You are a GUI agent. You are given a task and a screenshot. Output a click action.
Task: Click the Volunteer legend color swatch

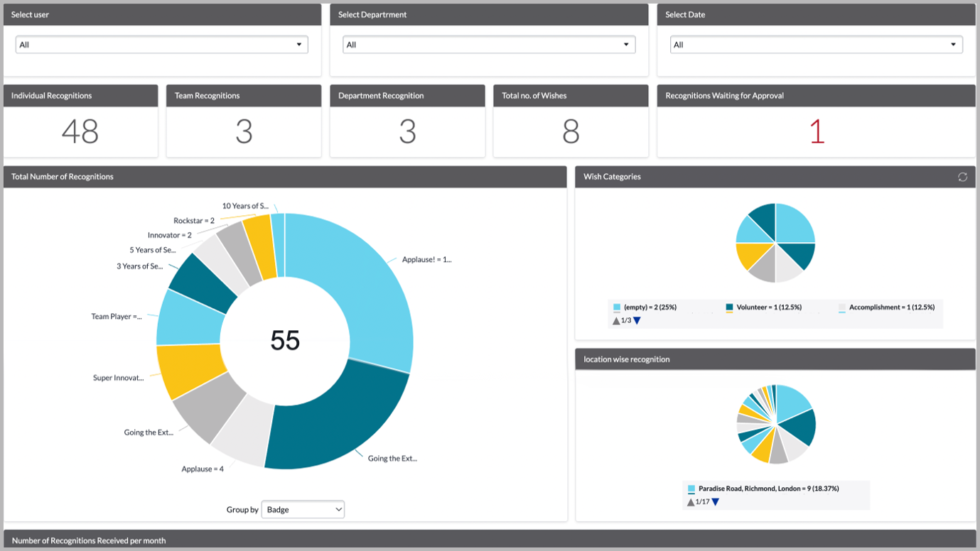click(x=729, y=307)
